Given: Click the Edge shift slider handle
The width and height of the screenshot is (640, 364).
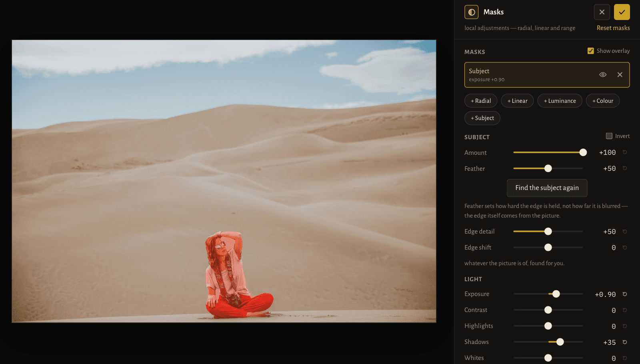Looking at the screenshot, I should (548, 247).
